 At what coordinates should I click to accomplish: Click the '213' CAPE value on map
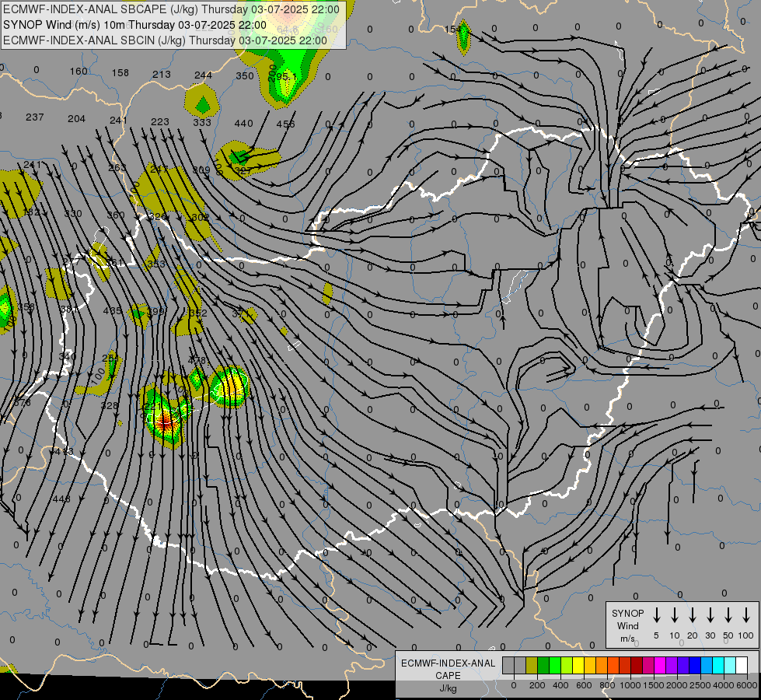pyautogui.click(x=162, y=75)
